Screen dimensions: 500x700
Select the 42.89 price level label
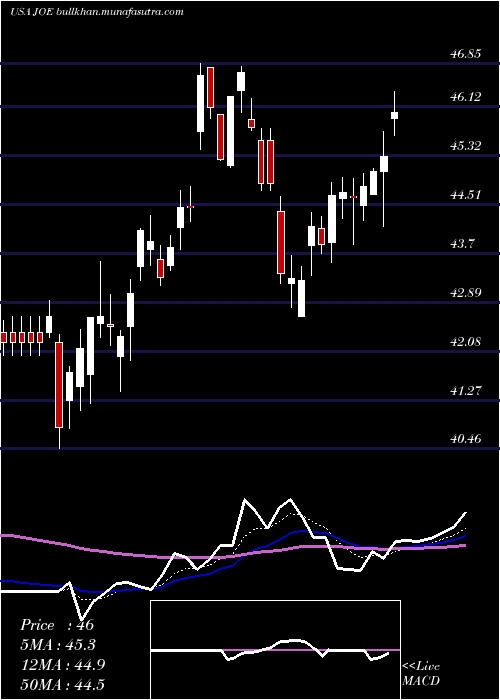click(x=466, y=293)
